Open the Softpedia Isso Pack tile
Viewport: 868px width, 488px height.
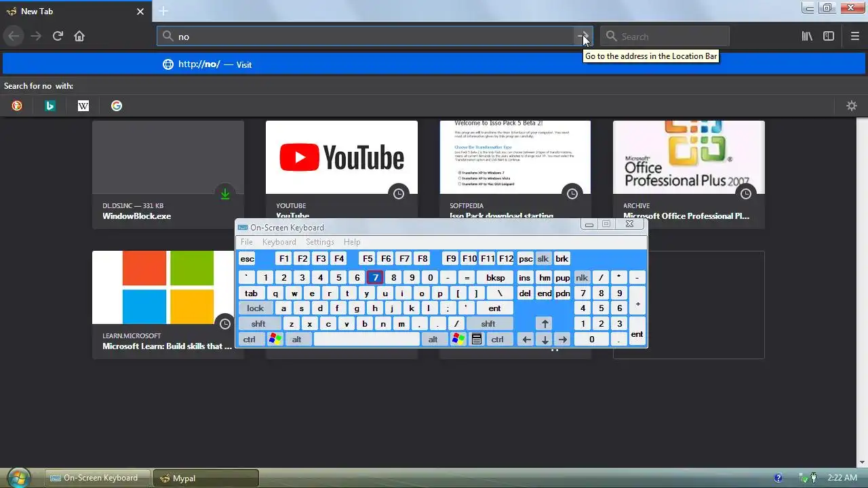pos(515,170)
